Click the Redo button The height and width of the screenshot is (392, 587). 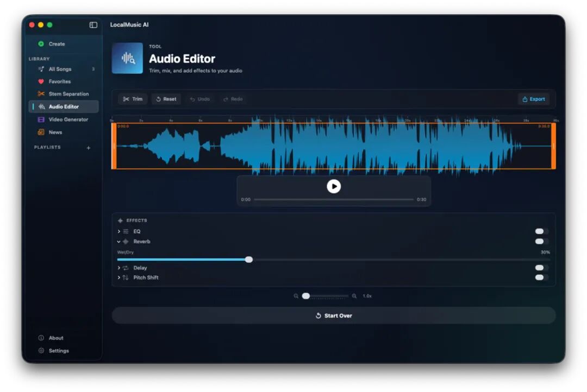(x=233, y=99)
